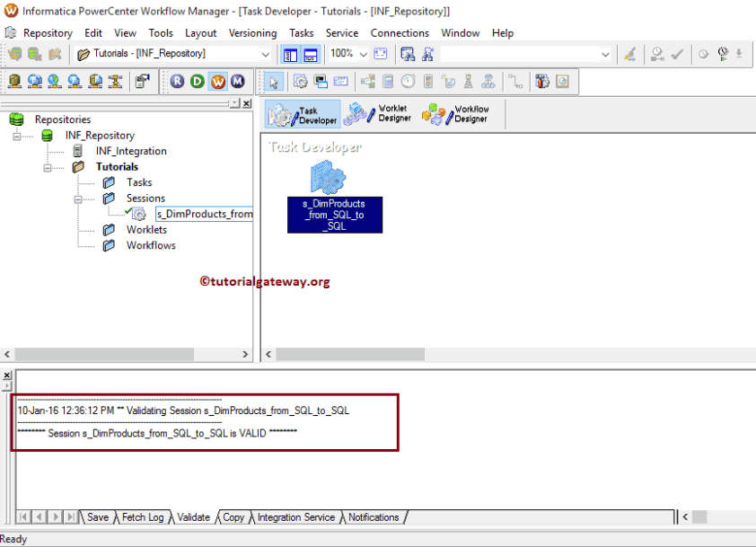Toggle the Output window view button
Image resolution: width=756 pixels, height=547 pixels.
click(x=311, y=55)
